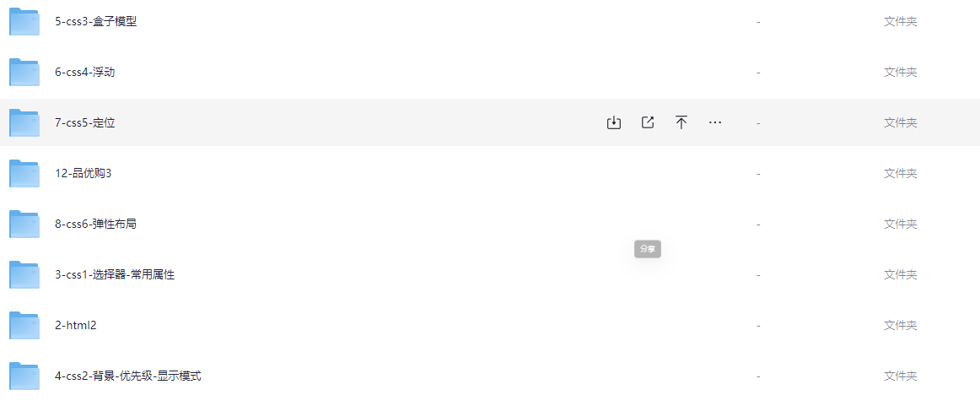Open folder name 7-css5-定位
Screen dimensions: 980x406
pyautogui.click(x=84, y=123)
